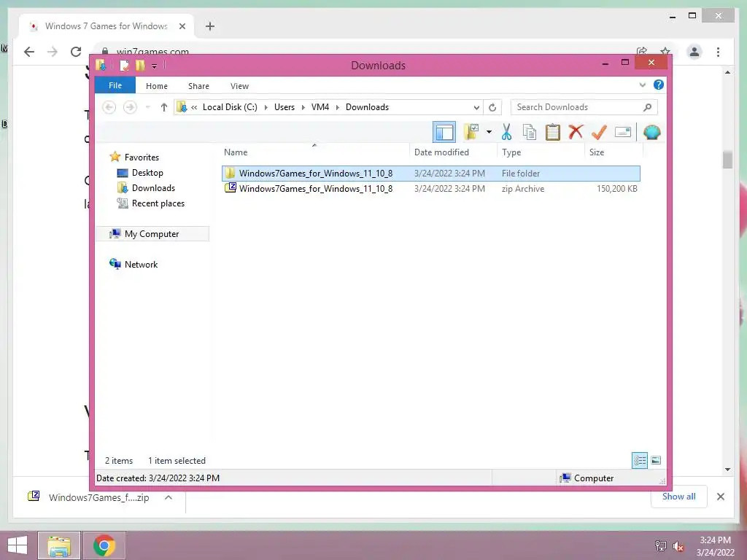Click the Chrome page vertical scrollbar thumb
The width and height of the screenshot is (747, 560).
tap(727, 160)
